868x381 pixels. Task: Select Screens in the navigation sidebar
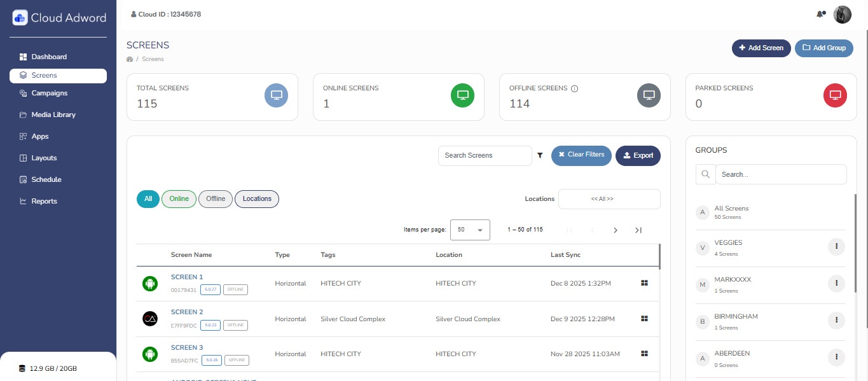click(x=44, y=75)
